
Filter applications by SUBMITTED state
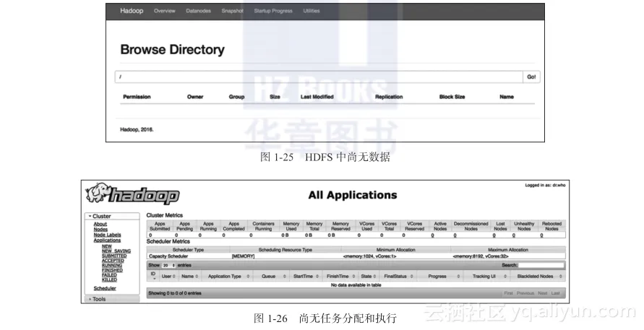[x=114, y=256]
